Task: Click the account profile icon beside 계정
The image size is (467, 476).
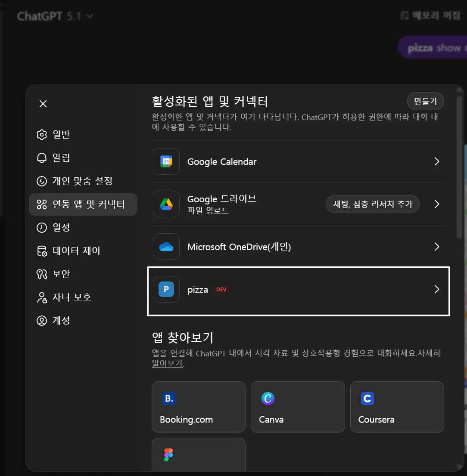Action: point(42,321)
